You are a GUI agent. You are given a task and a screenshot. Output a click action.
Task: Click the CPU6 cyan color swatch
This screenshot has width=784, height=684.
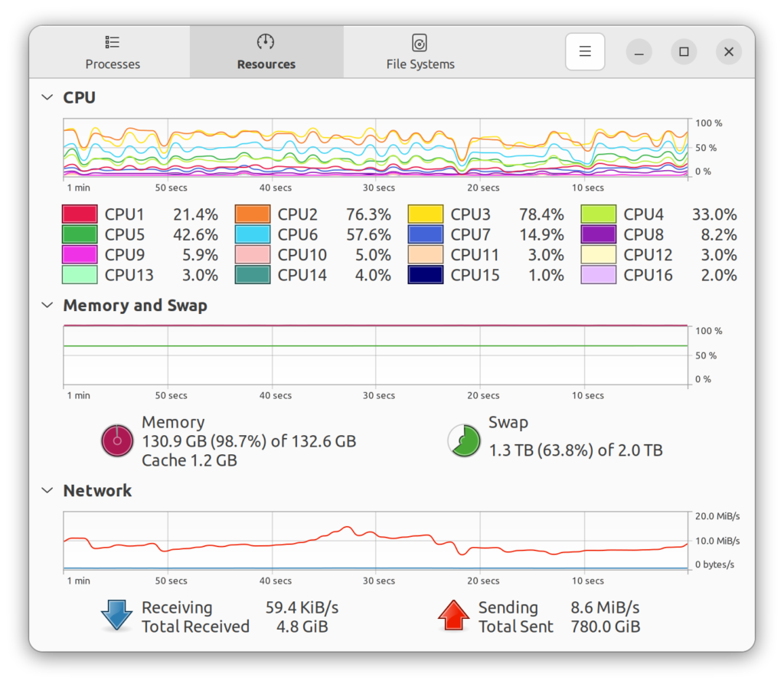pos(253,235)
